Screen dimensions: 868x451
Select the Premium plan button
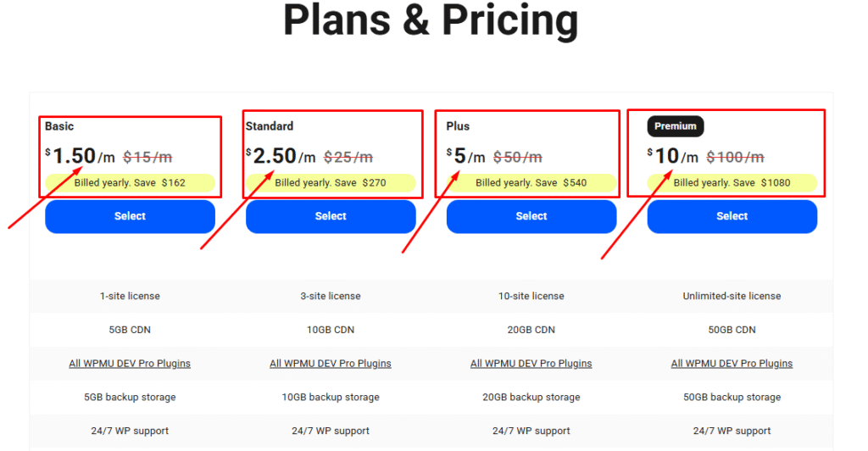(x=732, y=216)
